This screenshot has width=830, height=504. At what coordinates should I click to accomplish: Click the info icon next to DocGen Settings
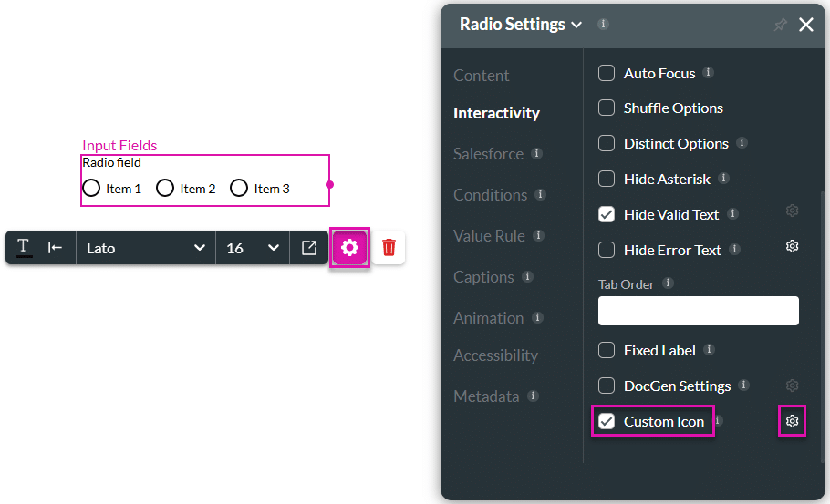pyautogui.click(x=743, y=385)
